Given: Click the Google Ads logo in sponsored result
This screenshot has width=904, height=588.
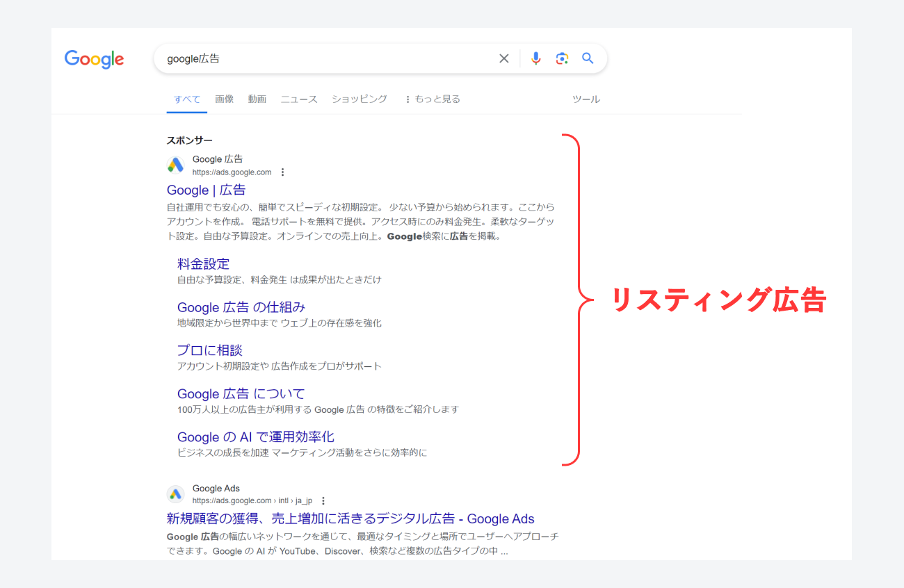Looking at the screenshot, I should point(175,165).
